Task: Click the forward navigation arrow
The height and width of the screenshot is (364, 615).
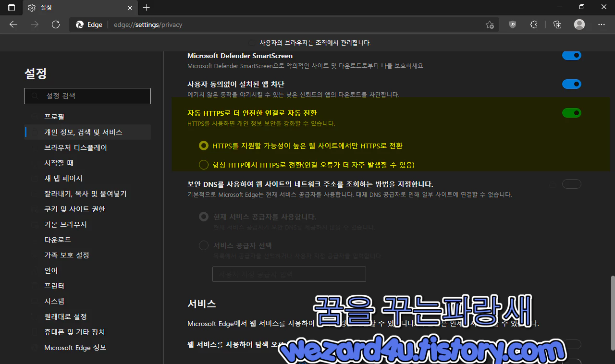Action: (35, 24)
